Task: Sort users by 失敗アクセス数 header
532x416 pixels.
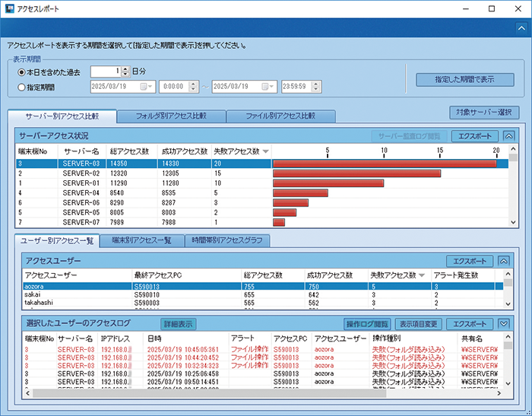Action: [399, 275]
